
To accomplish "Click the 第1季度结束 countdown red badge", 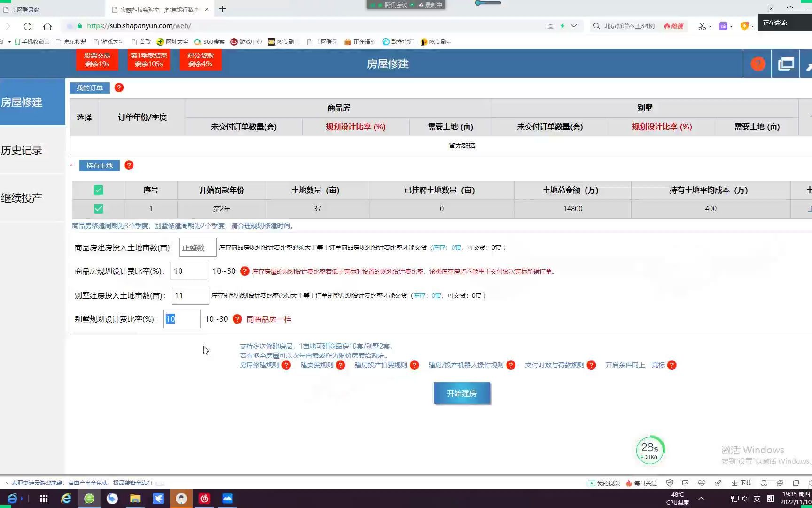I will tap(149, 60).
